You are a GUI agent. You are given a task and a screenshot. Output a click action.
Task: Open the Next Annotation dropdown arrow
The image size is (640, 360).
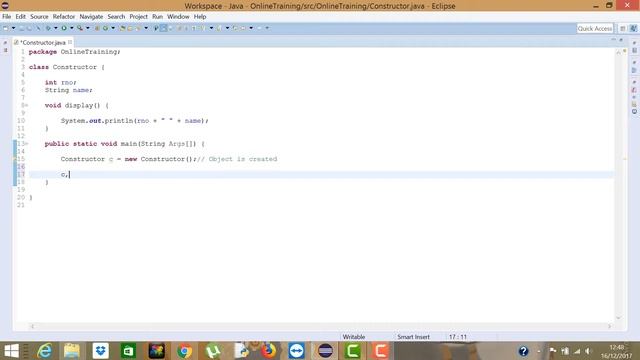[211, 28]
